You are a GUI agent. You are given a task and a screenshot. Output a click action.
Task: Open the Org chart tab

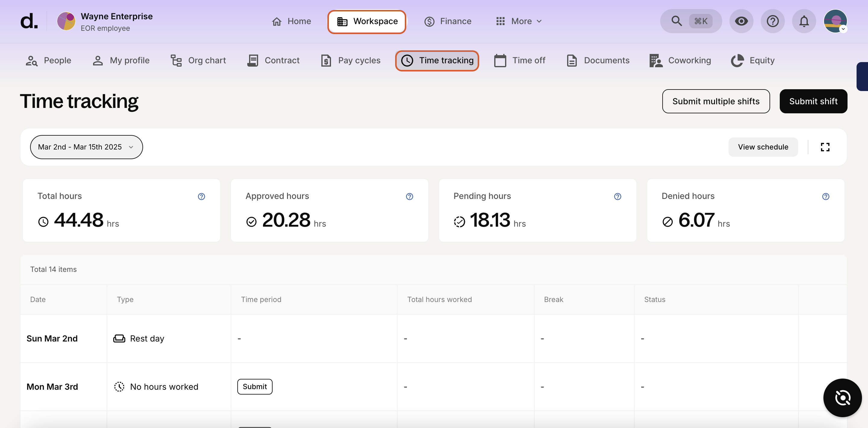198,60
